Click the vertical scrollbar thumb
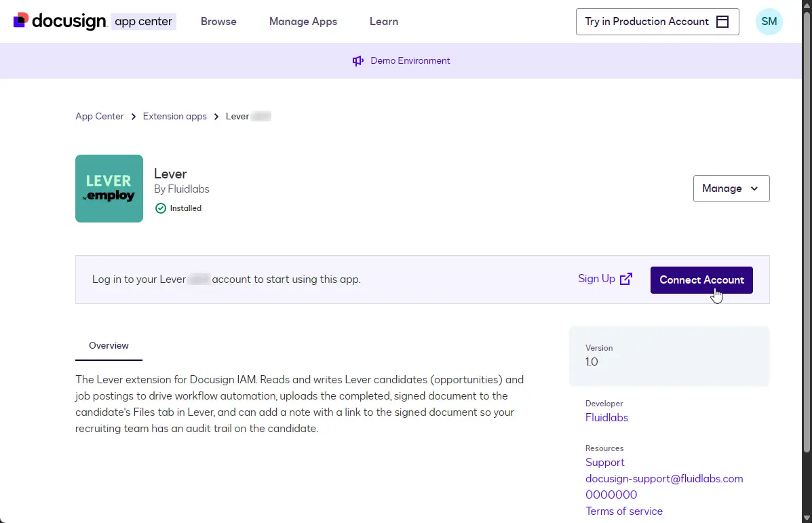This screenshot has height=523, width=812. tap(807, 231)
